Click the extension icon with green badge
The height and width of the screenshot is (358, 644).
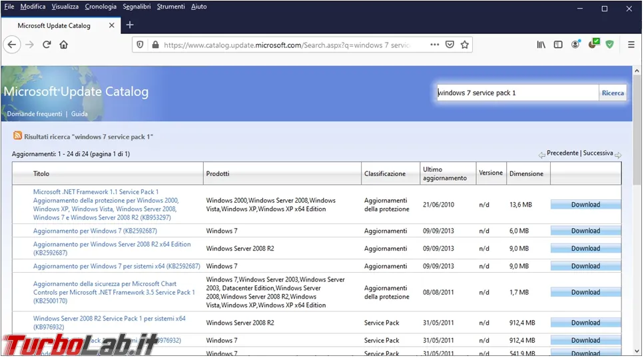point(593,43)
